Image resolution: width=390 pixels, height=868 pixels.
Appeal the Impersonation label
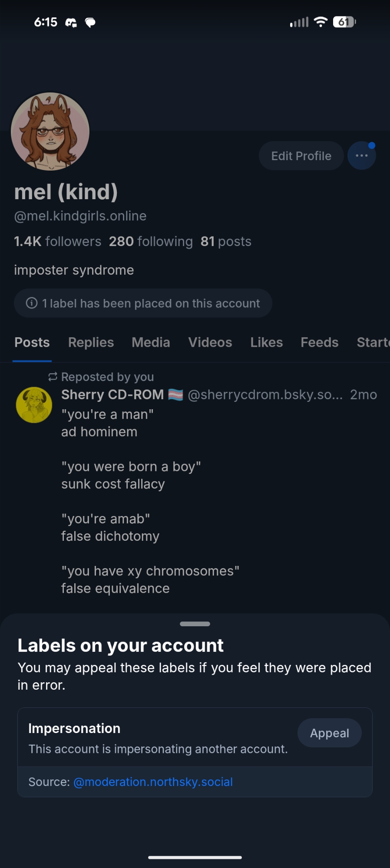(329, 733)
